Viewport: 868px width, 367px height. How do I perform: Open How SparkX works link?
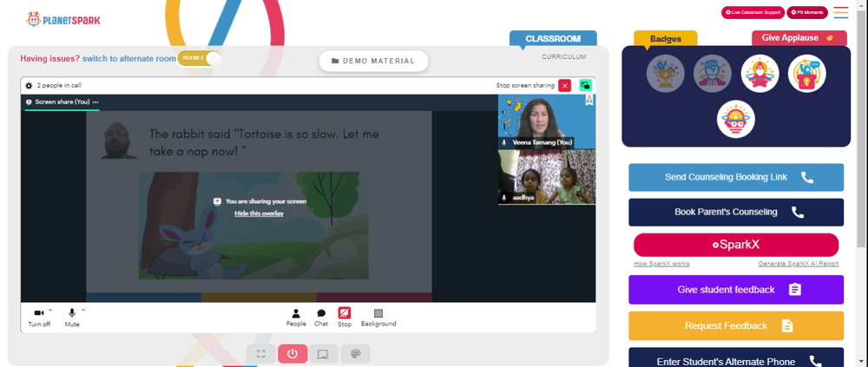click(661, 264)
